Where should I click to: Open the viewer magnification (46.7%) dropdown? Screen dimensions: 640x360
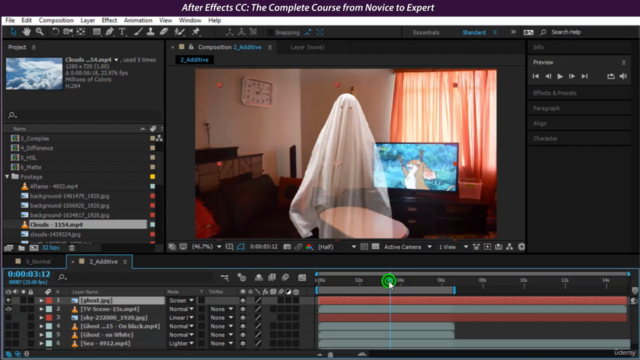pos(207,247)
